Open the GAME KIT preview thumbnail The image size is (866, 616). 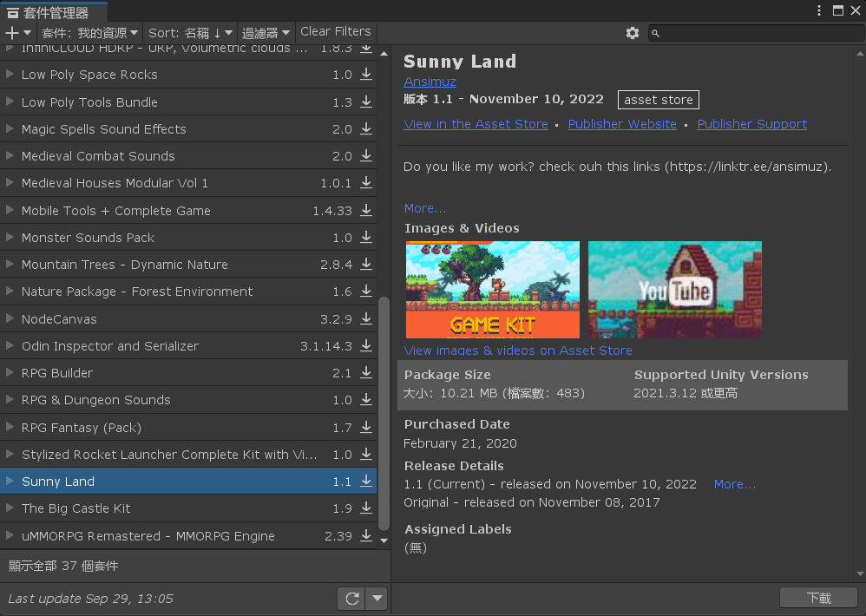tap(493, 290)
